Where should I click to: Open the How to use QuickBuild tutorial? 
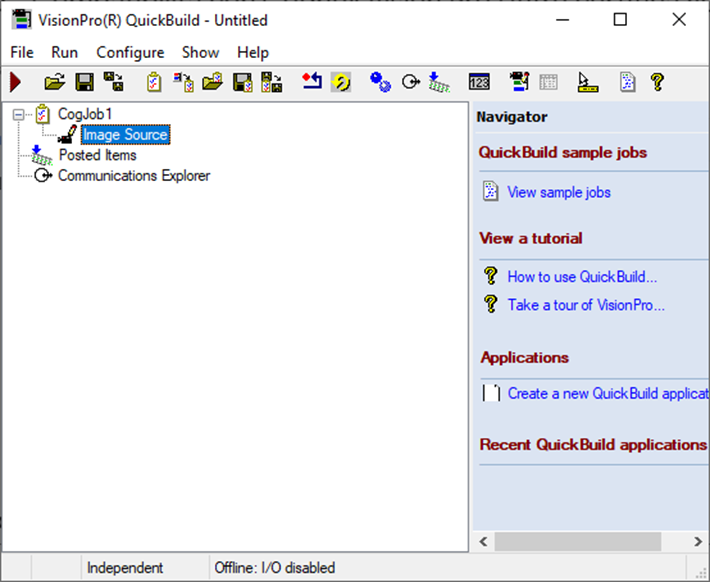(x=582, y=277)
